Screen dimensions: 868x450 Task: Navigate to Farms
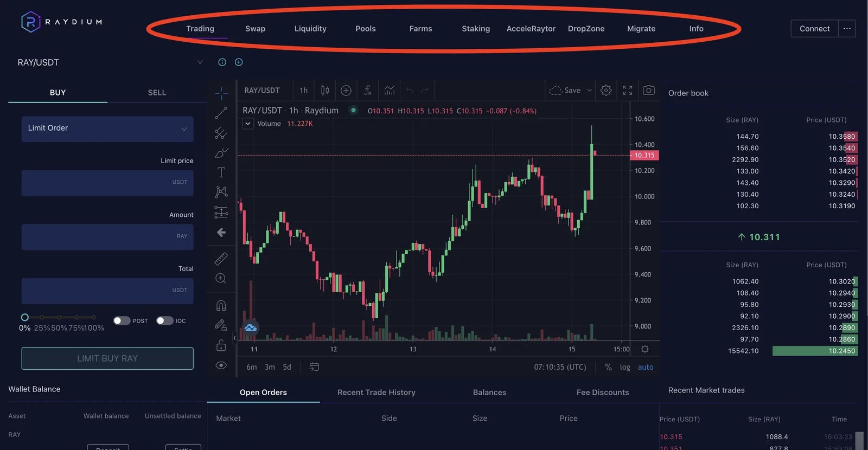click(x=421, y=29)
